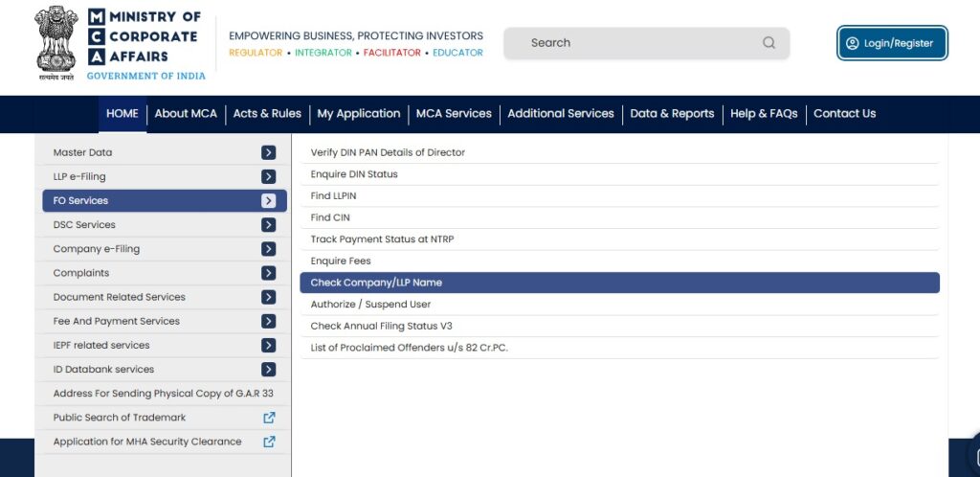Click the search magnifier icon
The height and width of the screenshot is (477, 980).
pos(768,42)
